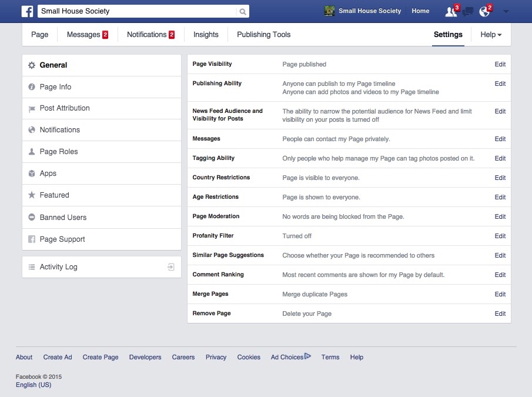Open Activity Log
Screen dimensions: 532x397
pyautogui.click(x=102, y=267)
